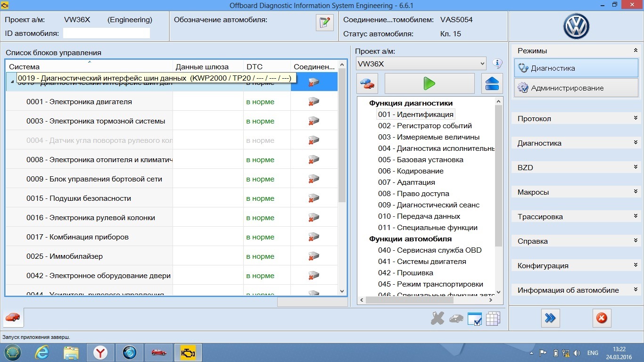Collapse the Режимы section
The image size is (644, 362).
(636, 50)
